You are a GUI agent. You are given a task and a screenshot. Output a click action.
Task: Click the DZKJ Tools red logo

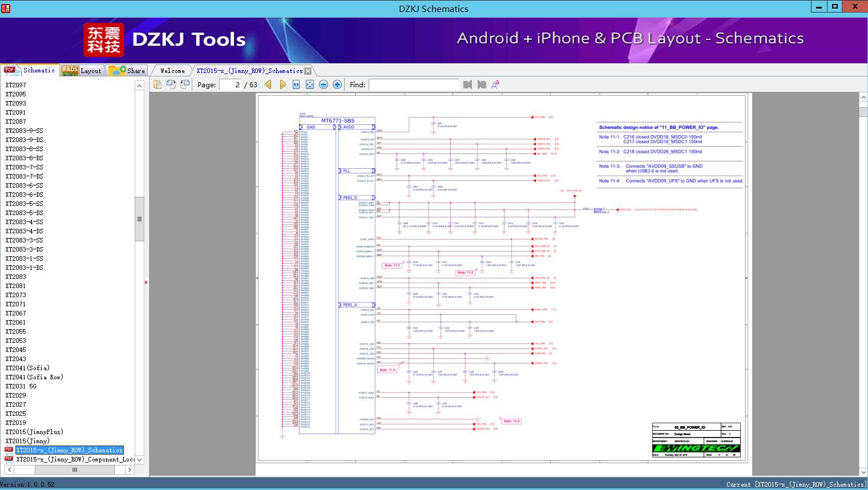tap(104, 40)
